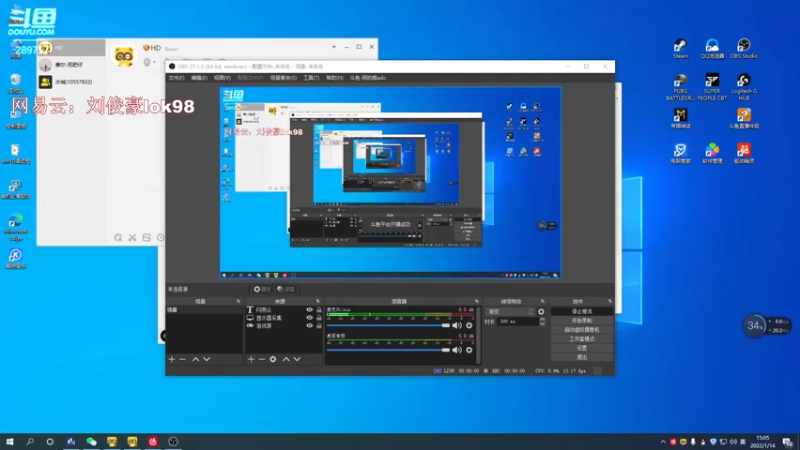
Task: Open source Properties button above docks
Action: (262, 289)
